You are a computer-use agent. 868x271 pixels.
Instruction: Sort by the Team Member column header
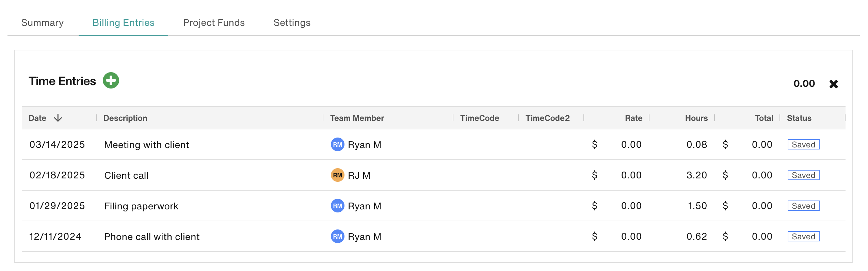[357, 118]
